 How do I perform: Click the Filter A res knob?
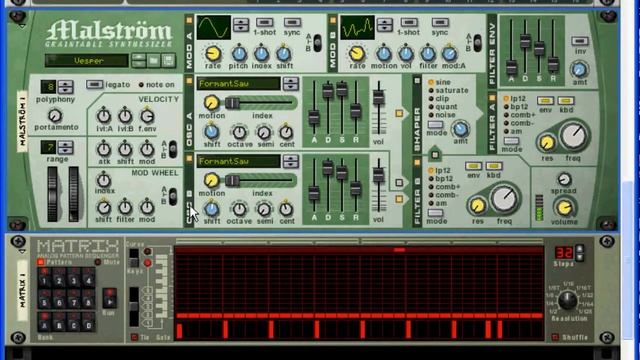tap(547, 142)
